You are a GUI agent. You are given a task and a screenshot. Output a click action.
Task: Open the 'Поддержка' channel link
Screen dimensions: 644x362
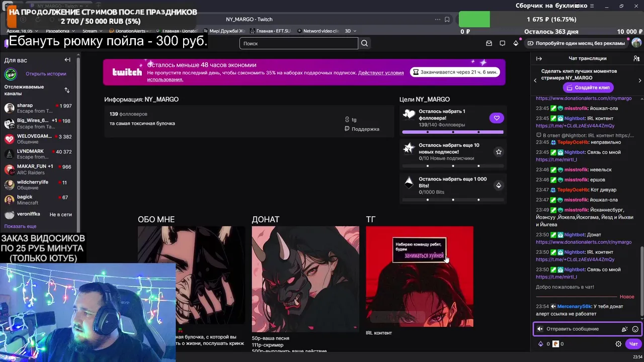point(362,129)
